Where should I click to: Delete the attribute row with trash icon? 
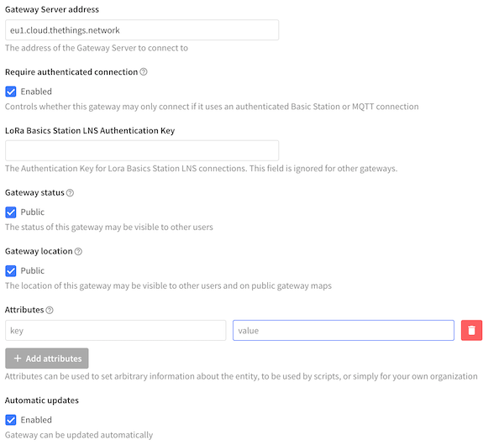point(471,330)
